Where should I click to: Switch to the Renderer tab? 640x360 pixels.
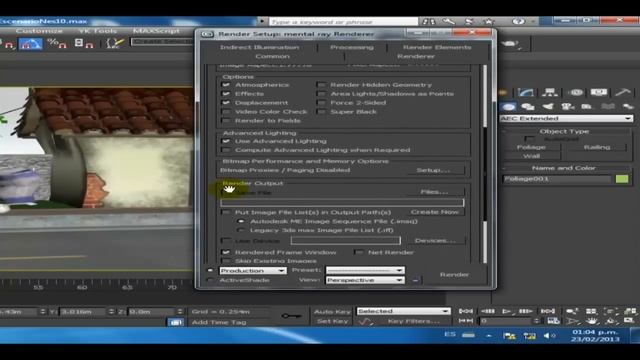coord(416,56)
